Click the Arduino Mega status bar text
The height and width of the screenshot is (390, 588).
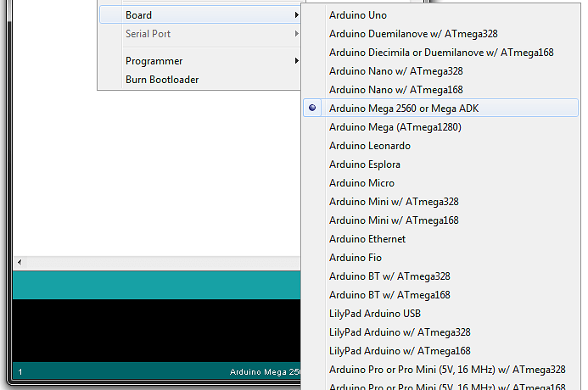(x=265, y=372)
